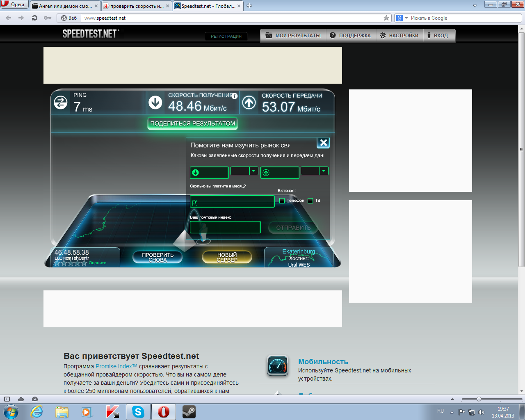Go forward with the browser forward arrow
This screenshot has height=420, width=525.
[x=21, y=18]
